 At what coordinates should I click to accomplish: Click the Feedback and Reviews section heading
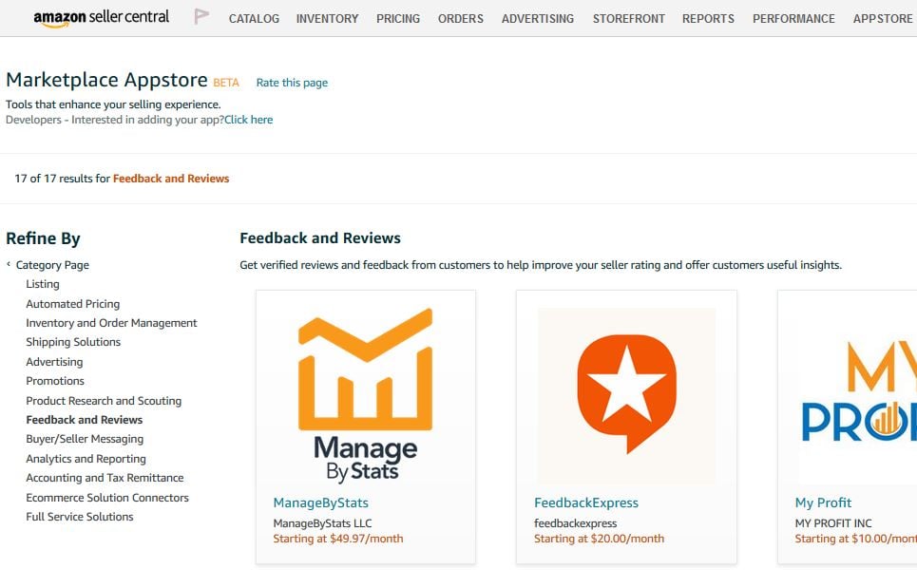tap(320, 237)
